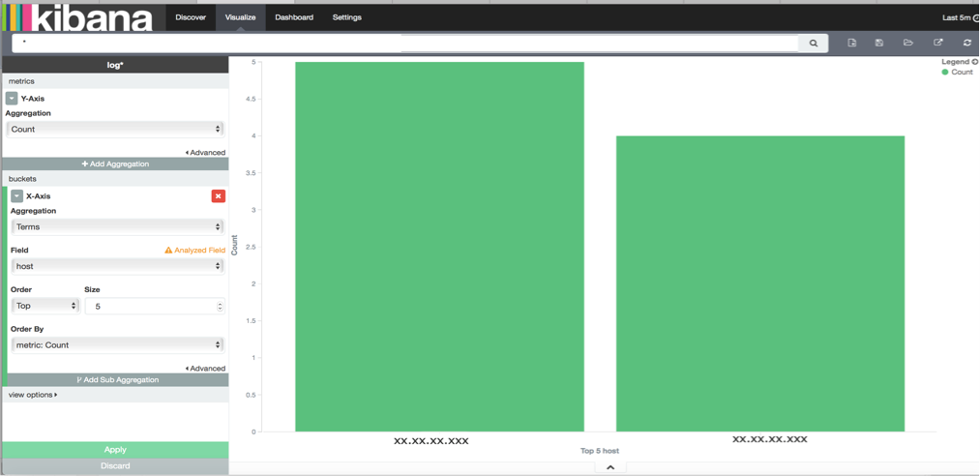This screenshot has width=980, height=476.
Task: Open the Order dropdown set to Top
Action: click(x=45, y=306)
